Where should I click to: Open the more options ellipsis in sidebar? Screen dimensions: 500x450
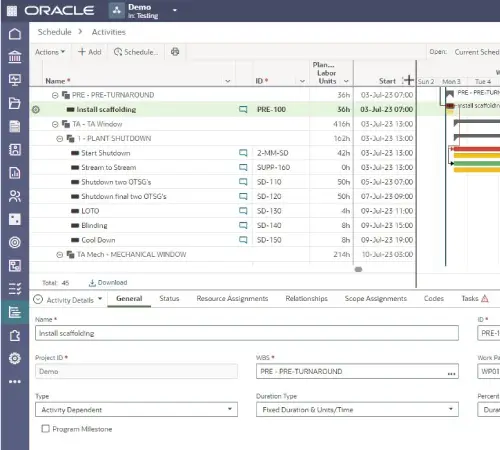coord(15,382)
